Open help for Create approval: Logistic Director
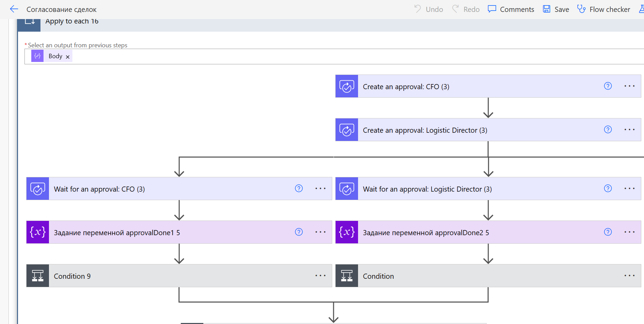644x324 pixels. point(608,130)
